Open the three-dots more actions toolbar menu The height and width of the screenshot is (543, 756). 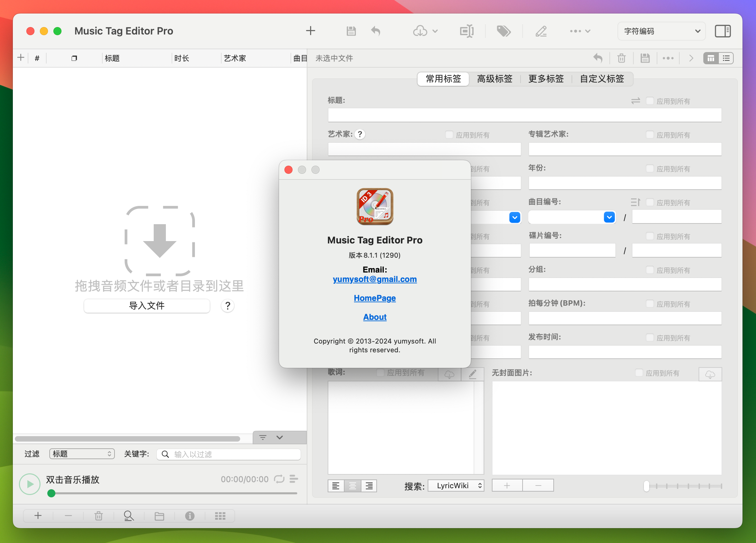[580, 31]
